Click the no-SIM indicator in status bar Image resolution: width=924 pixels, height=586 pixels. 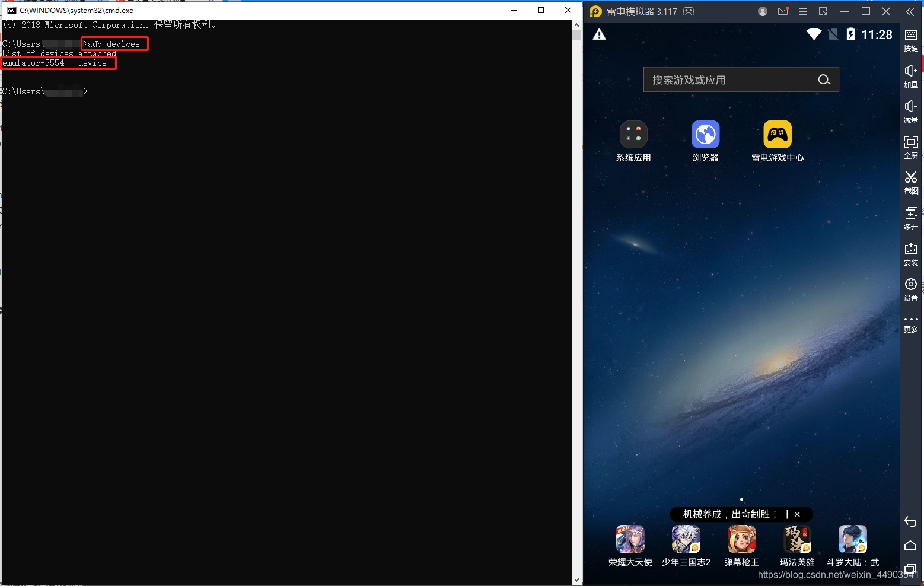[833, 34]
